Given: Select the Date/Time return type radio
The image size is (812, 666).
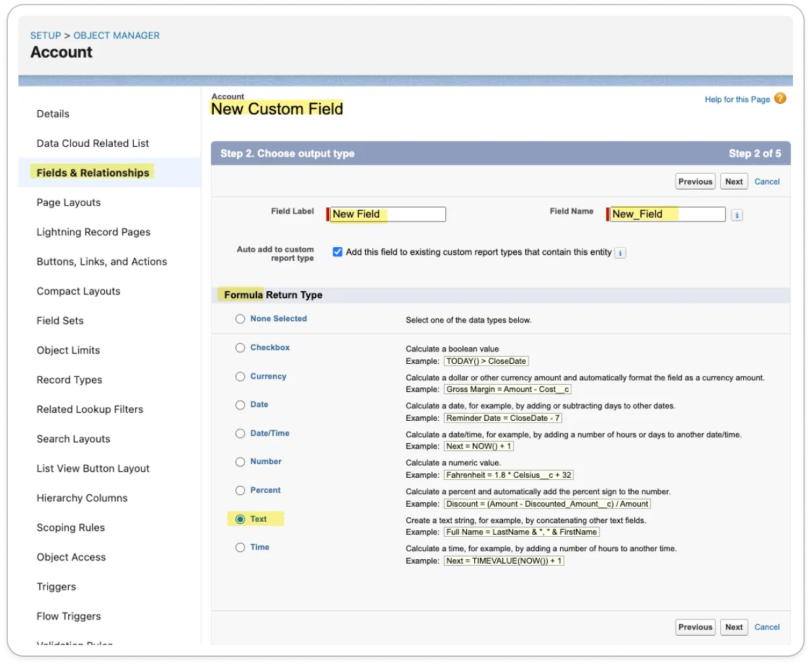Looking at the screenshot, I should 240,434.
